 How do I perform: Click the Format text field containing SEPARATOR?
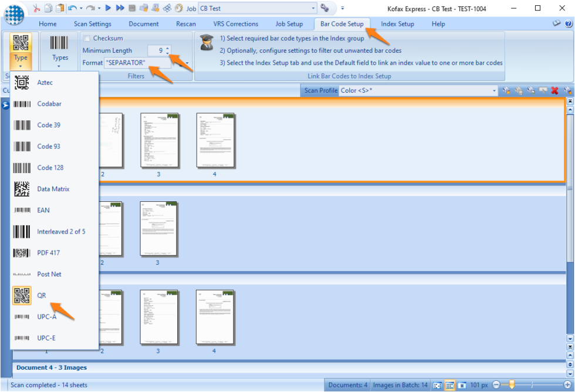coord(138,62)
